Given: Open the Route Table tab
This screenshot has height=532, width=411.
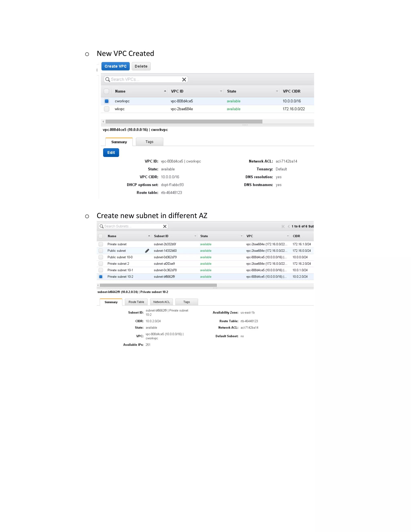Looking at the screenshot, I should pyautogui.click(x=136, y=302).
